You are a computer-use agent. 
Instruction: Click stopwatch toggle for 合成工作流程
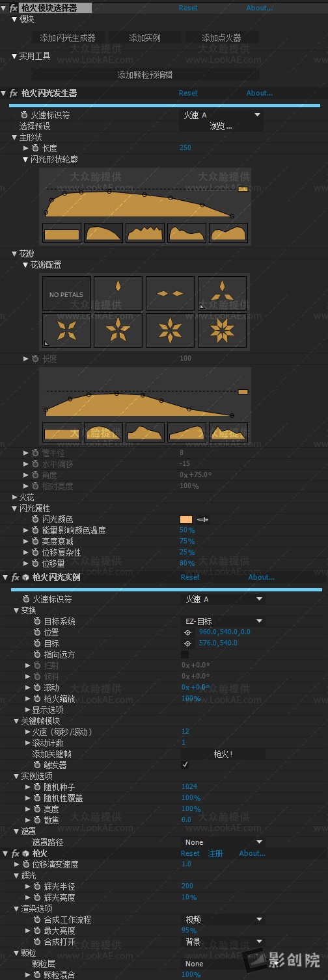37,920
